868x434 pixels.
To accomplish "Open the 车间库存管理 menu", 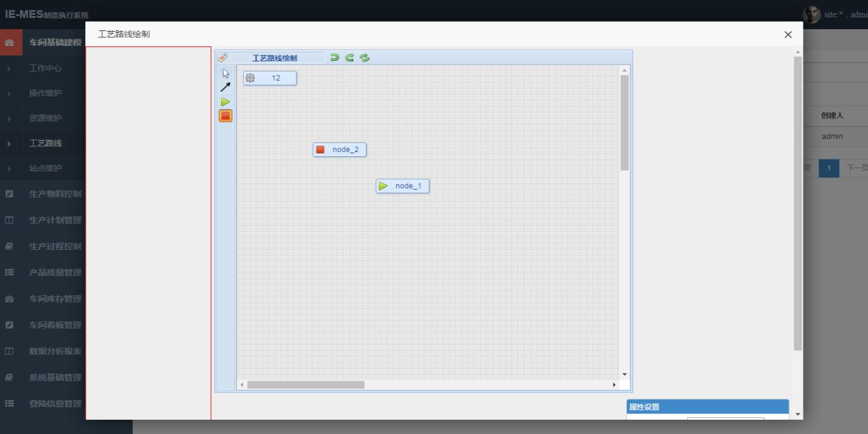I will tap(55, 299).
